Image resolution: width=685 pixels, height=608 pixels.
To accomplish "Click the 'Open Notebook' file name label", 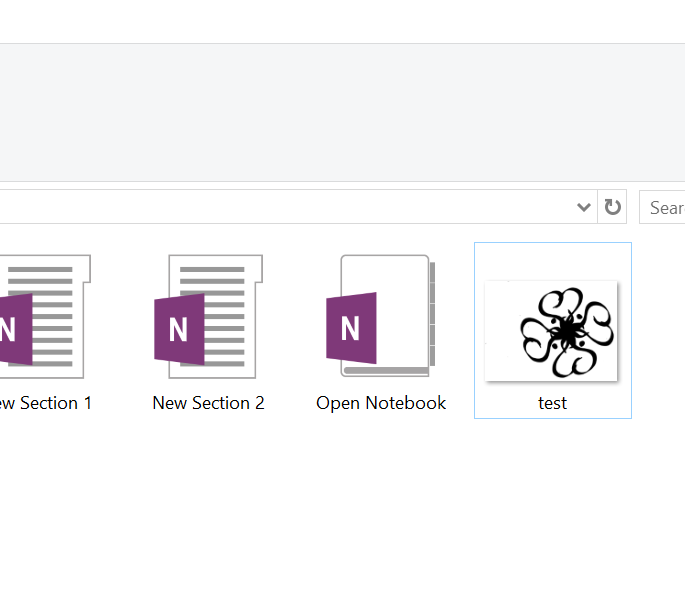I will (381, 403).
